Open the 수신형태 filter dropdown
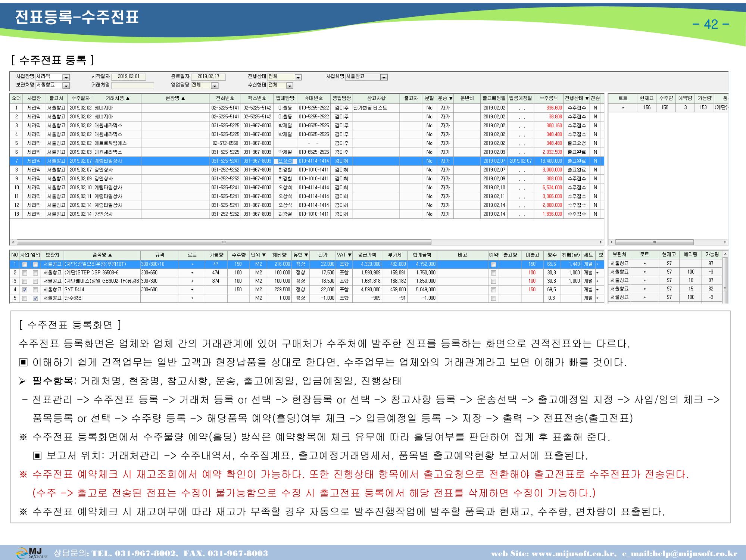Viewport: 746px width, 560px height. point(290,86)
